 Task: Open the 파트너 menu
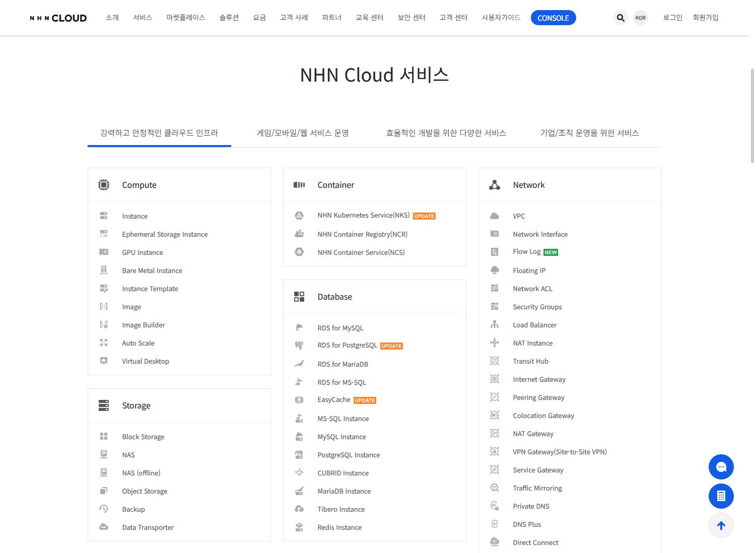click(x=332, y=18)
